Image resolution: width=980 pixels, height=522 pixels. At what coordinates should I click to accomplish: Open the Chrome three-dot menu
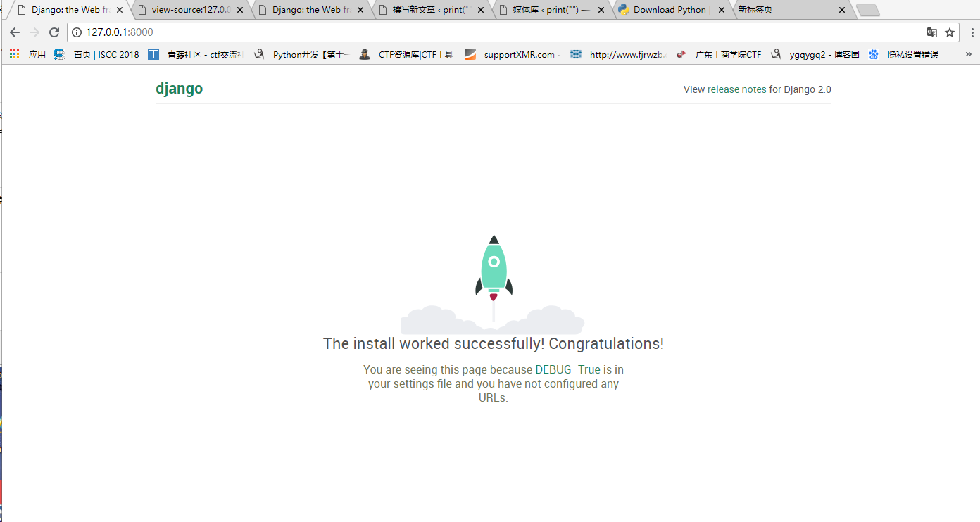point(972,32)
